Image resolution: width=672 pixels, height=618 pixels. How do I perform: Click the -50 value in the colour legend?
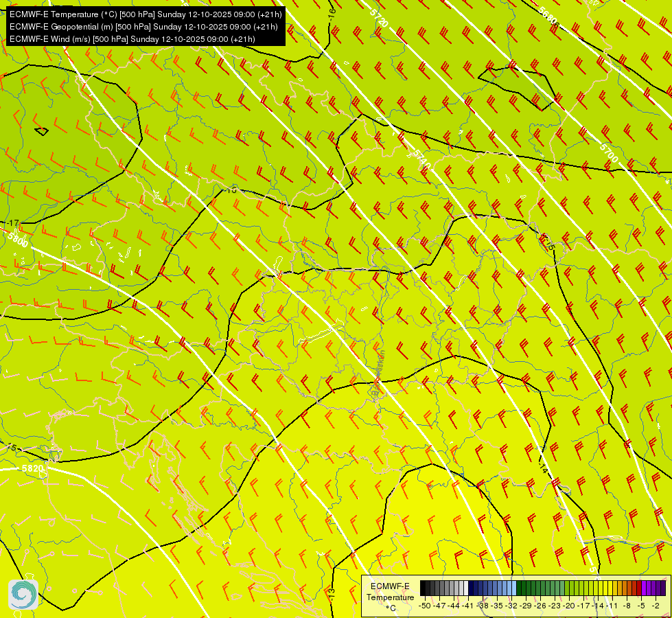click(x=425, y=606)
